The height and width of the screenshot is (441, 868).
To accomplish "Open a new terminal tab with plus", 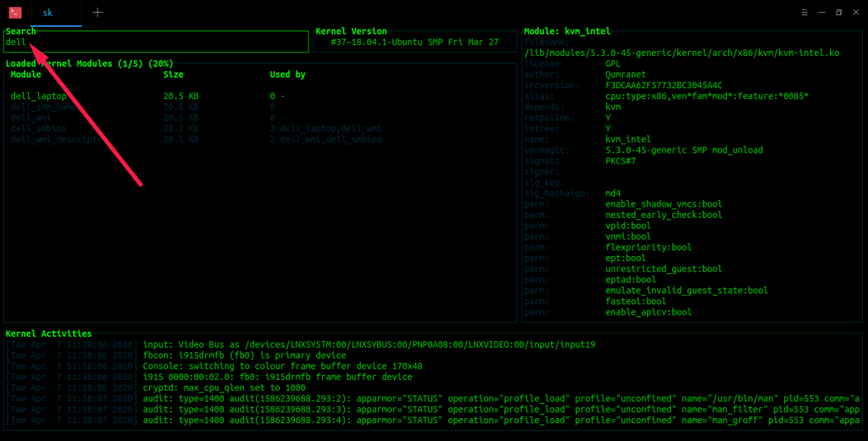I will pos(97,12).
